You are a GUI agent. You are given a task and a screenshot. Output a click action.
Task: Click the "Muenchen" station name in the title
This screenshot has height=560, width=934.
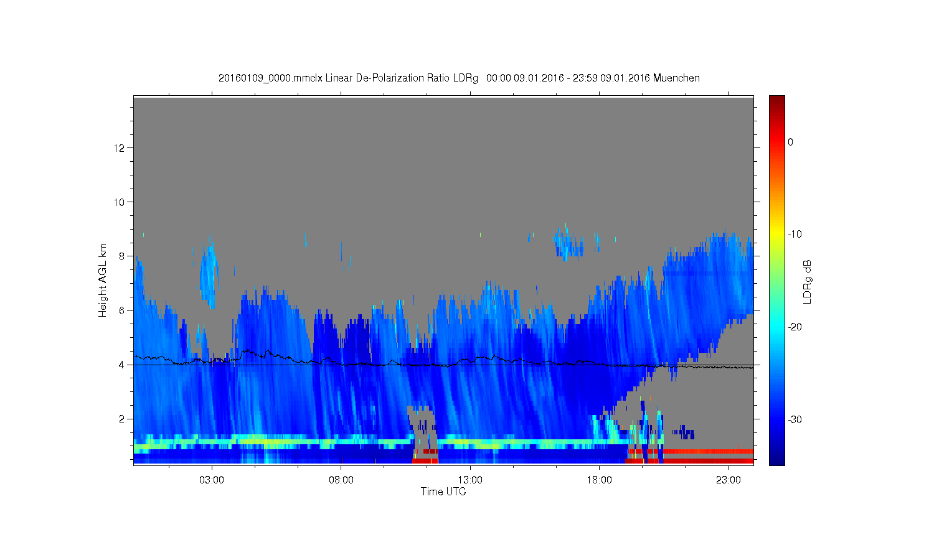click(x=676, y=78)
